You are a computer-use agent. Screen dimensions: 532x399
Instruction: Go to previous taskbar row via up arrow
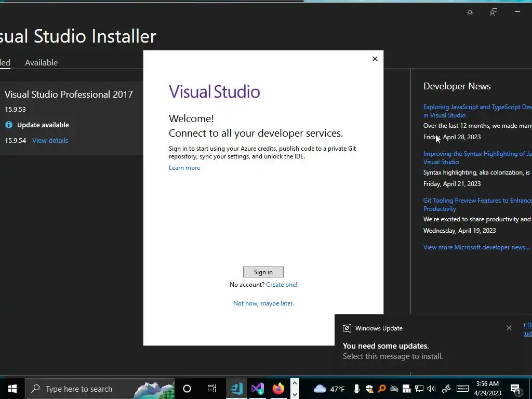point(295,383)
